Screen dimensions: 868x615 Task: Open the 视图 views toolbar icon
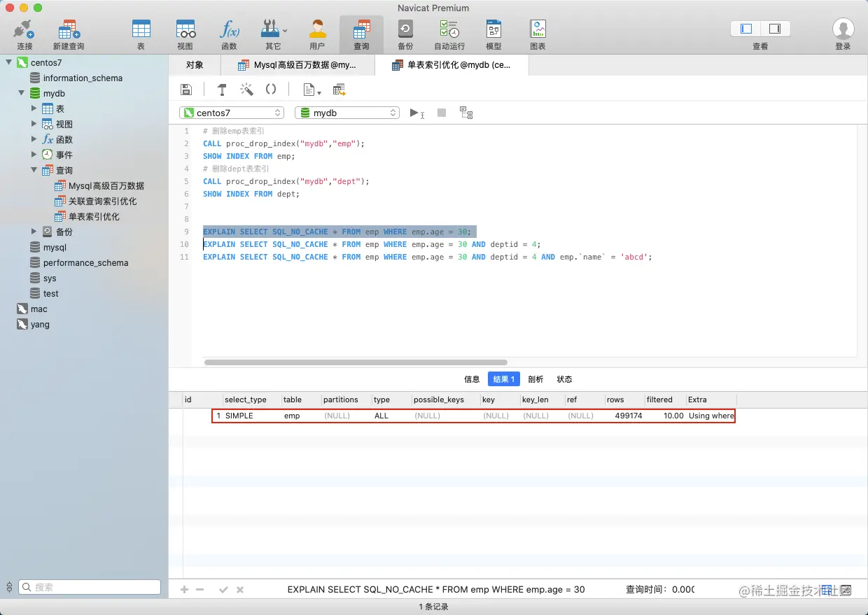click(x=185, y=29)
